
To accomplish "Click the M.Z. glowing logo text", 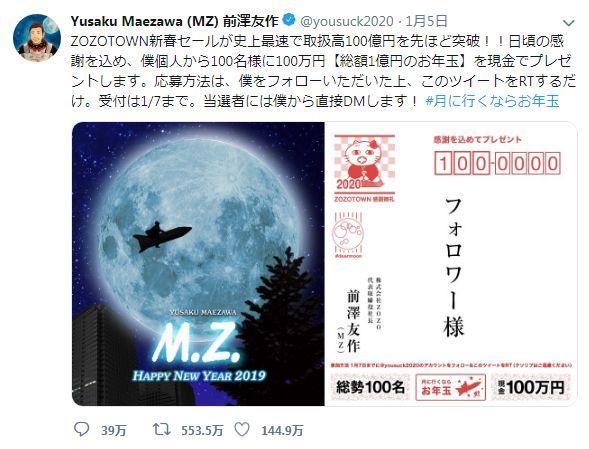I will [x=196, y=344].
